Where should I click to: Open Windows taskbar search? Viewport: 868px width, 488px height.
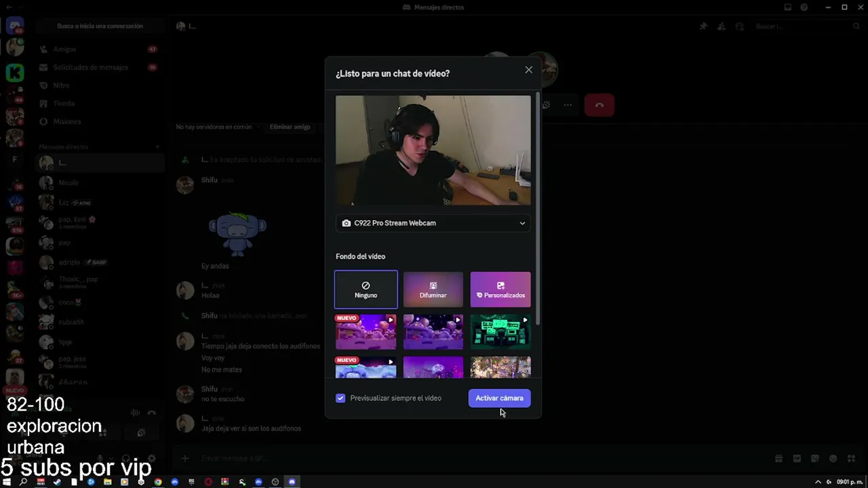[24, 482]
